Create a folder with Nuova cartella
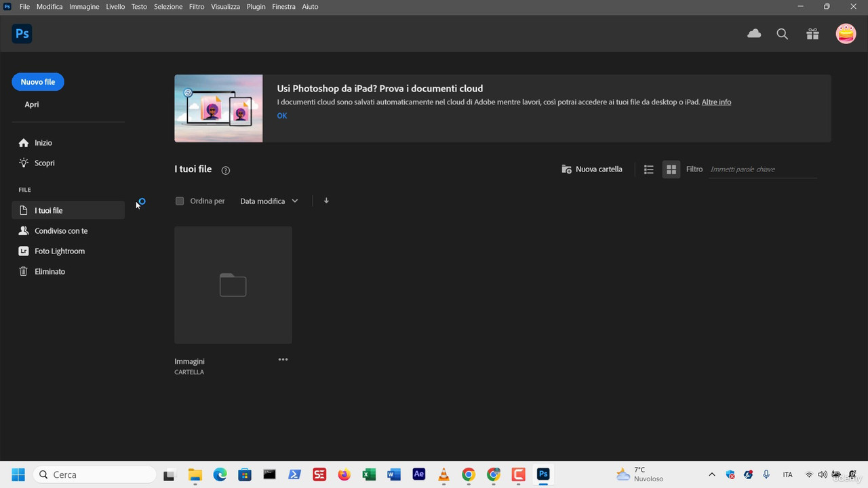This screenshot has width=868, height=488. coord(592,169)
